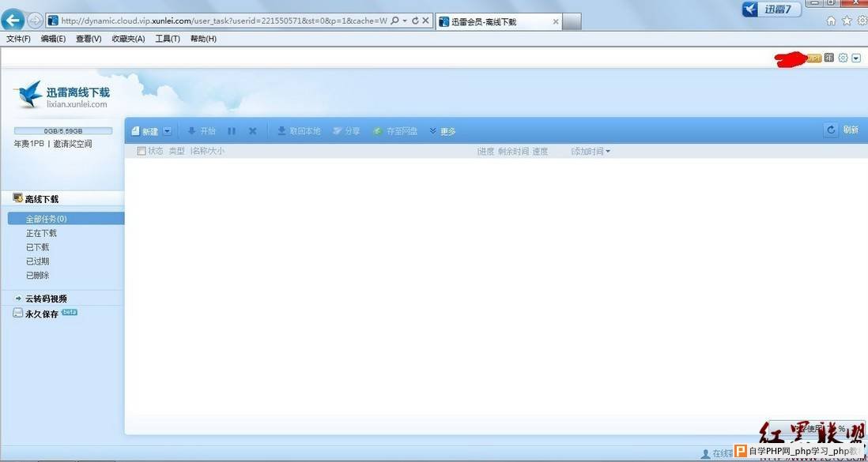Open the address bar dropdown arrow
The height and width of the screenshot is (462, 868).
coord(405,21)
